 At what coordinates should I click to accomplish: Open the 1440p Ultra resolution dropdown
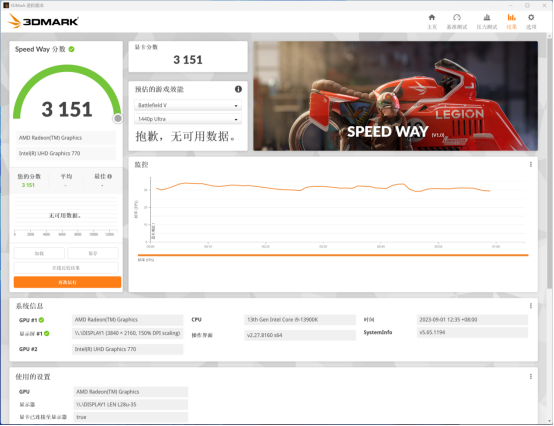click(188, 119)
